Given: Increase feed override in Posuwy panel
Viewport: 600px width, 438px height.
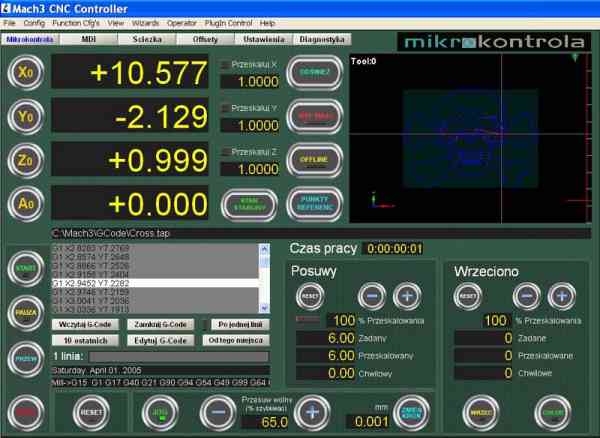Looking at the screenshot, I should [x=407, y=296].
